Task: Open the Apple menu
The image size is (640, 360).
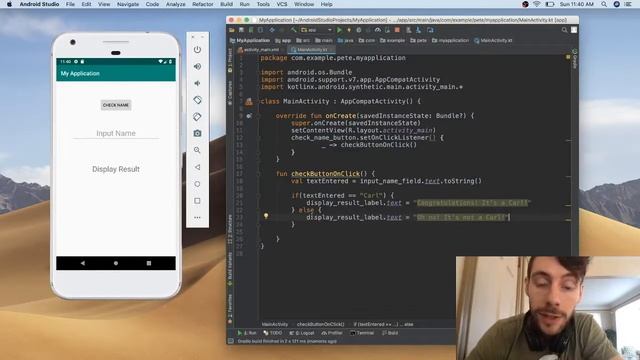Action: pos(9,4)
